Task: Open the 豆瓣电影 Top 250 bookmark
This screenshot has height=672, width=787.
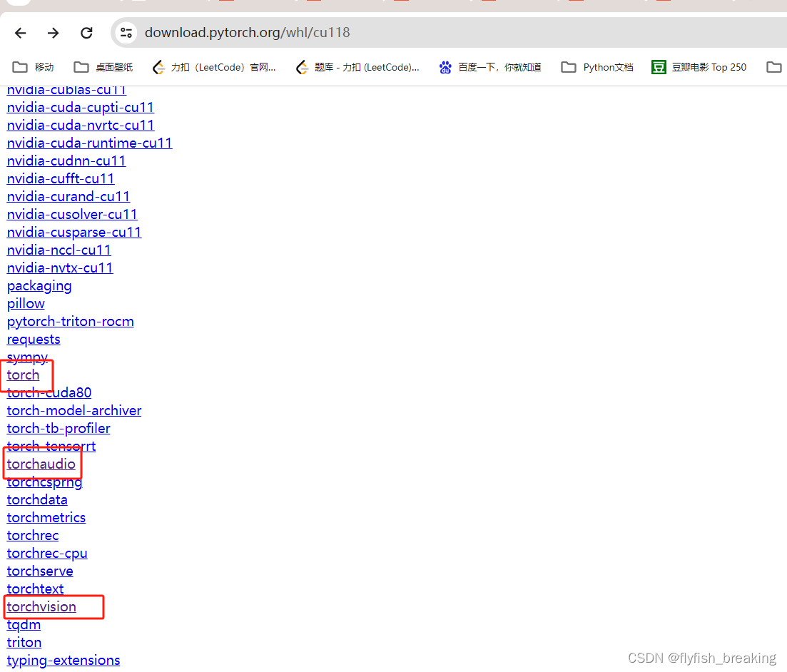Action: pos(699,67)
